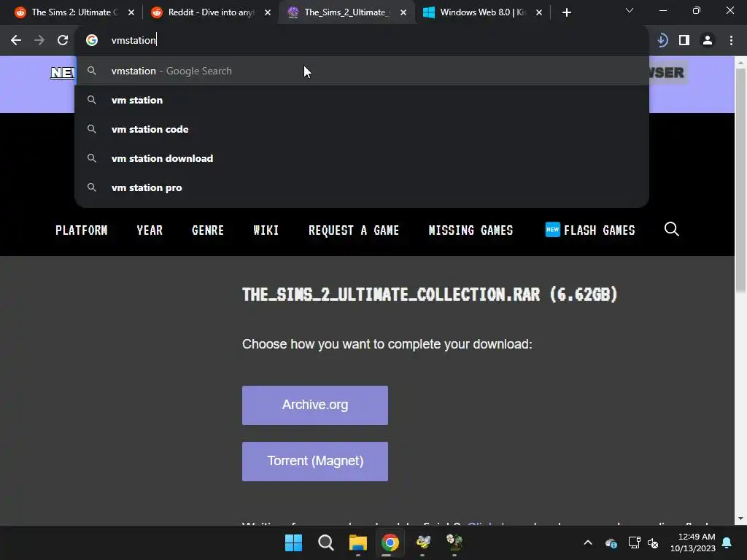The height and width of the screenshot is (560, 747).
Task: Click the site search magnifier icon
Action: point(671,230)
